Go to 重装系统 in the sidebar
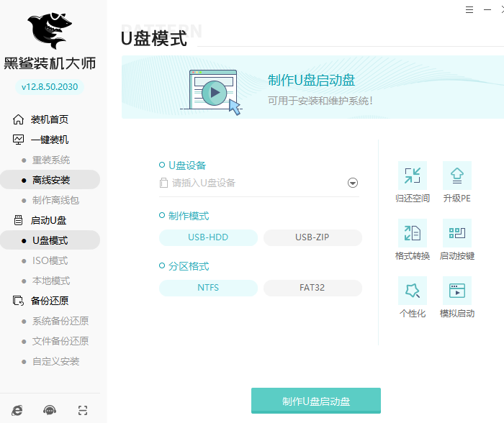504x423 pixels. pos(51,160)
